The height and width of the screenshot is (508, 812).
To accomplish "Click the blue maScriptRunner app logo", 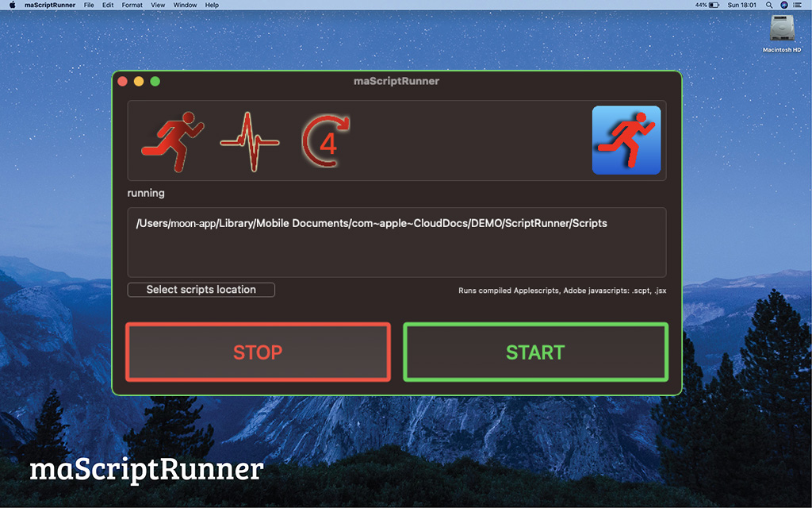I will pos(626,140).
